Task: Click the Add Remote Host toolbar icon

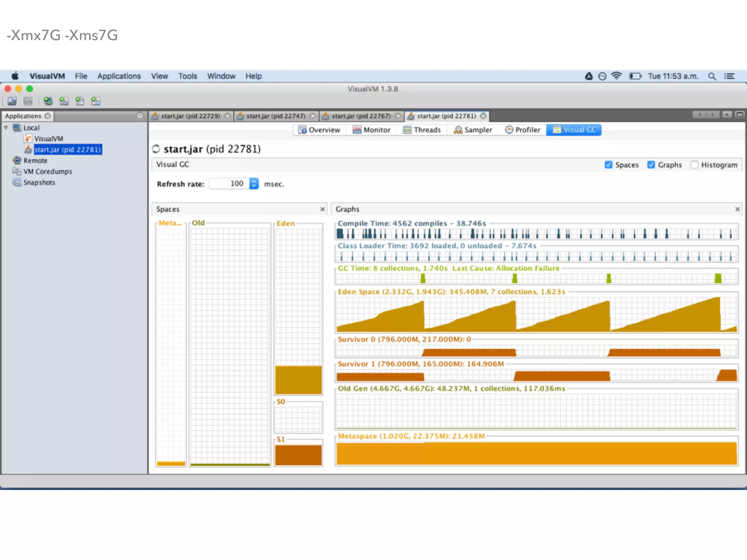Action: (48, 101)
